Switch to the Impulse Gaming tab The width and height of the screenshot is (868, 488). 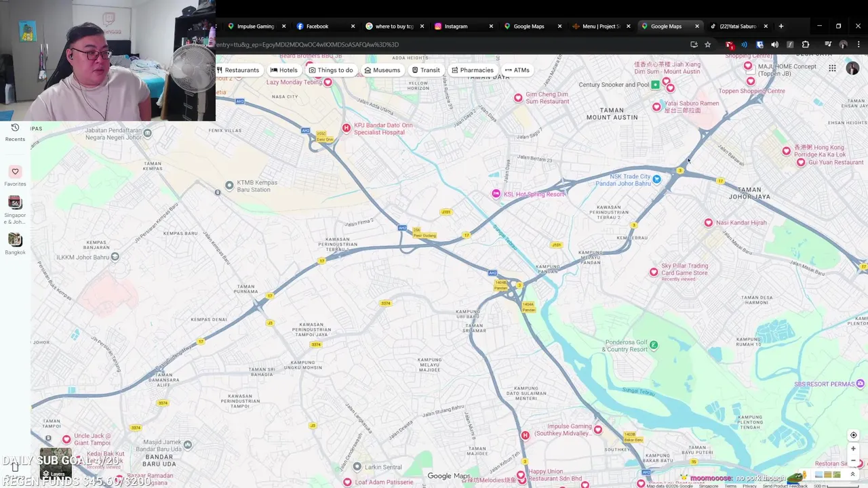[x=256, y=26]
